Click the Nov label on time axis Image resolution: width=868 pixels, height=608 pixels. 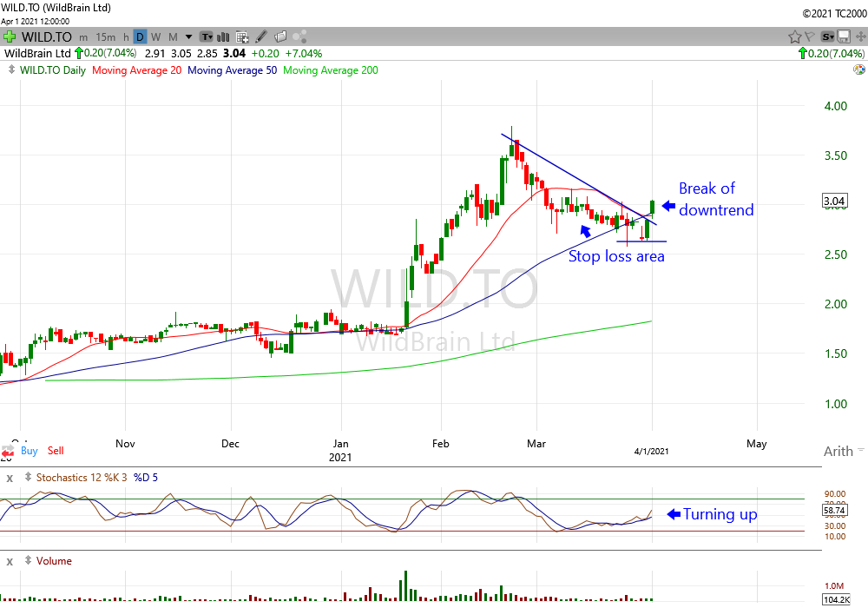(x=125, y=444)
